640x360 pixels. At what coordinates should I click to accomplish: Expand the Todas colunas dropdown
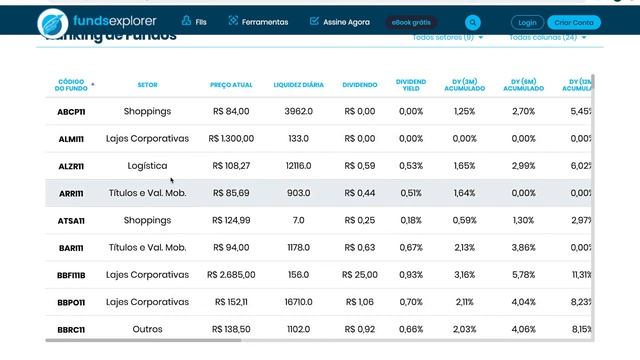coord(548,38)
